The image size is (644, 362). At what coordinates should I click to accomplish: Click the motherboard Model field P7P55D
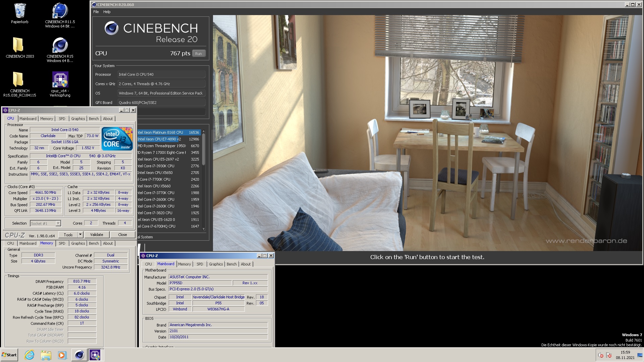coord(200,283)
